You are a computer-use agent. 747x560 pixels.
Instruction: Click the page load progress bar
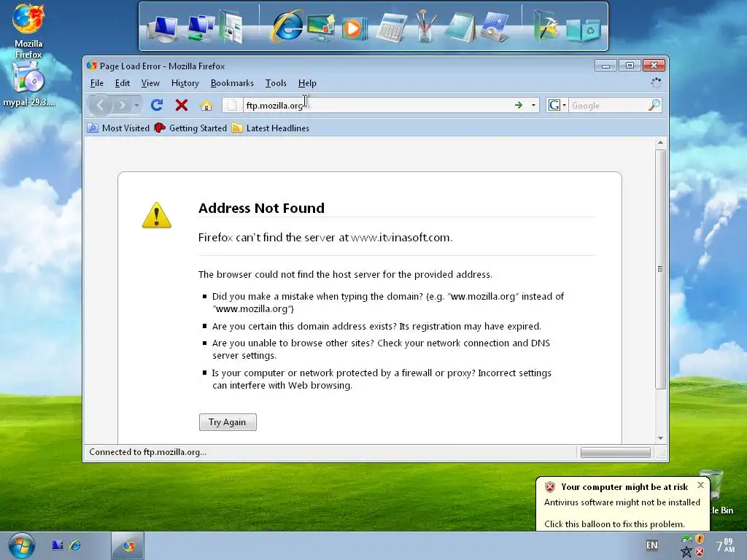coord(616,452)
